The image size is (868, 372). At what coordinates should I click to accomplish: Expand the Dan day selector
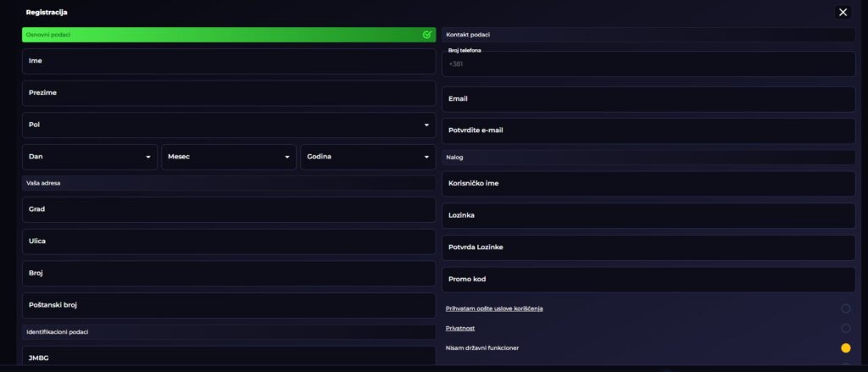[x=90, y=157]
